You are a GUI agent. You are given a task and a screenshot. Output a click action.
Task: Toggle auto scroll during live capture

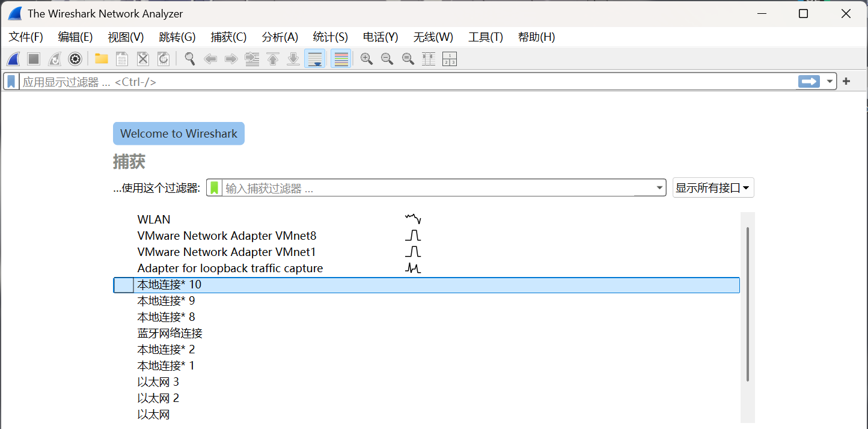[315, 59]
